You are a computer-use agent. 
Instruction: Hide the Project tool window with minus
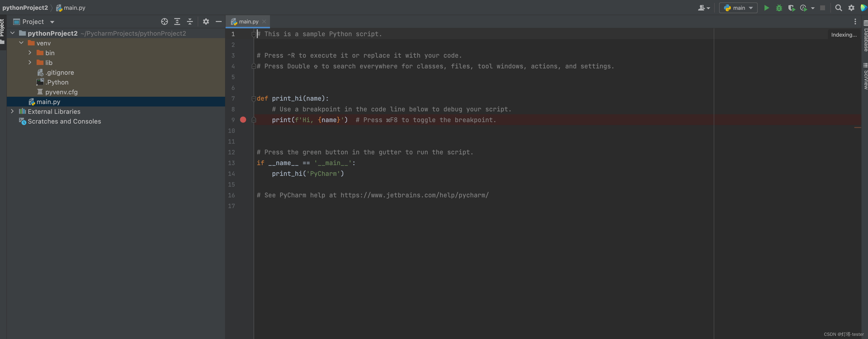pos(219,21)
